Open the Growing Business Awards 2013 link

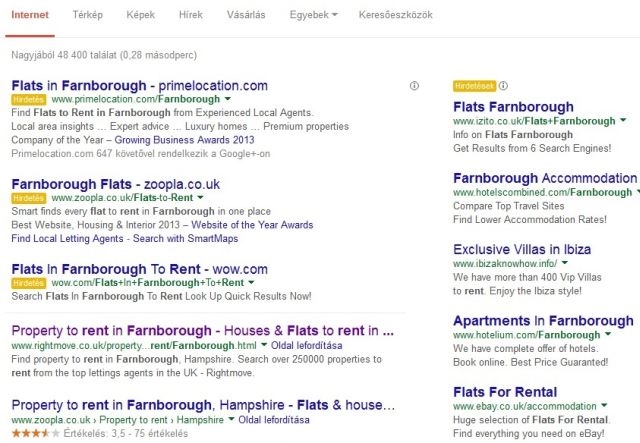tap(184, 140)
